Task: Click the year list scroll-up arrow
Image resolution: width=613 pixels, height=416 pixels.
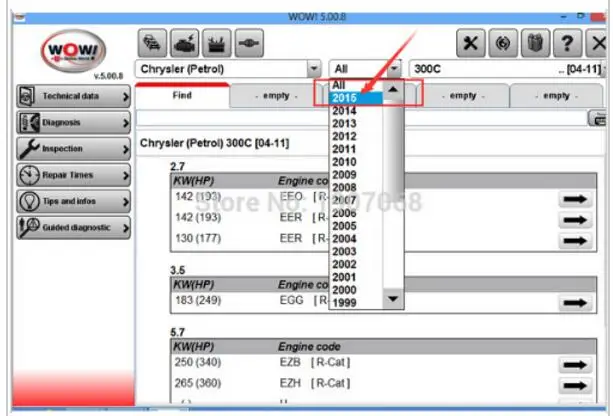Action: 393,90
